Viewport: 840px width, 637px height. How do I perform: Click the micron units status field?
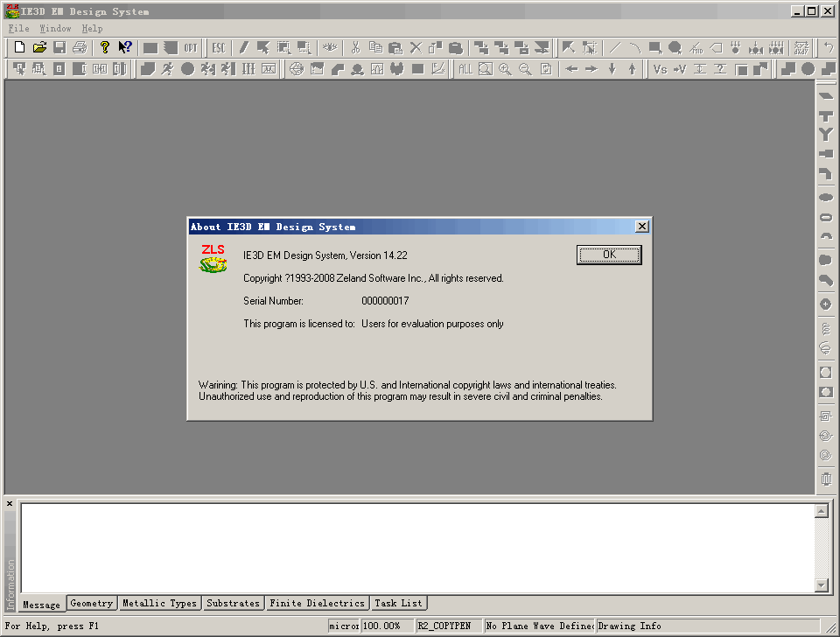click(343, 626)
